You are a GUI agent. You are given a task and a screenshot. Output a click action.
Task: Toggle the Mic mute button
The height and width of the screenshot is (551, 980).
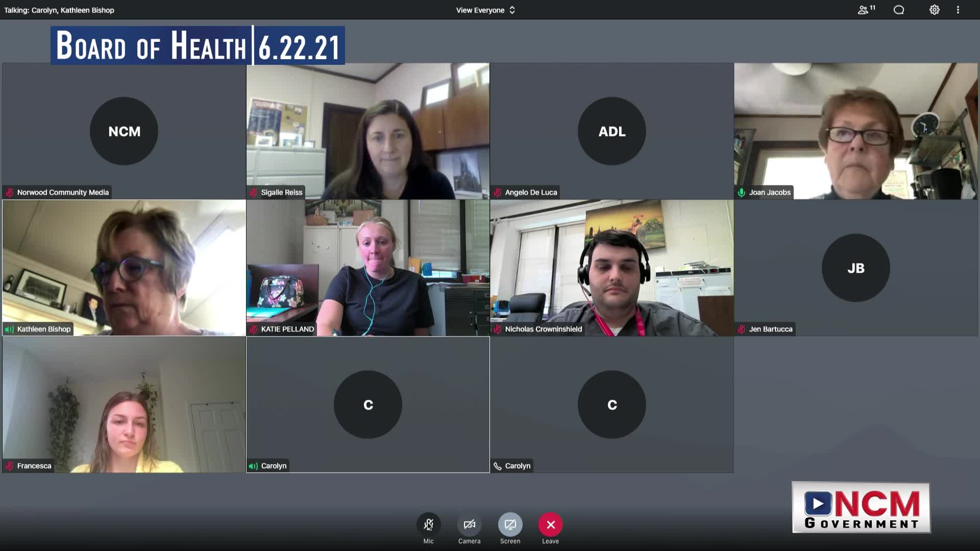428,524
